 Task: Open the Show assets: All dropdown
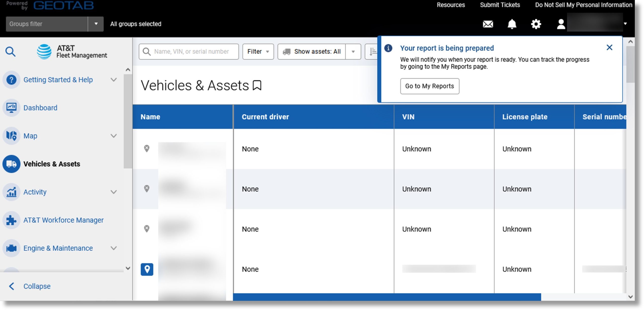353,51
